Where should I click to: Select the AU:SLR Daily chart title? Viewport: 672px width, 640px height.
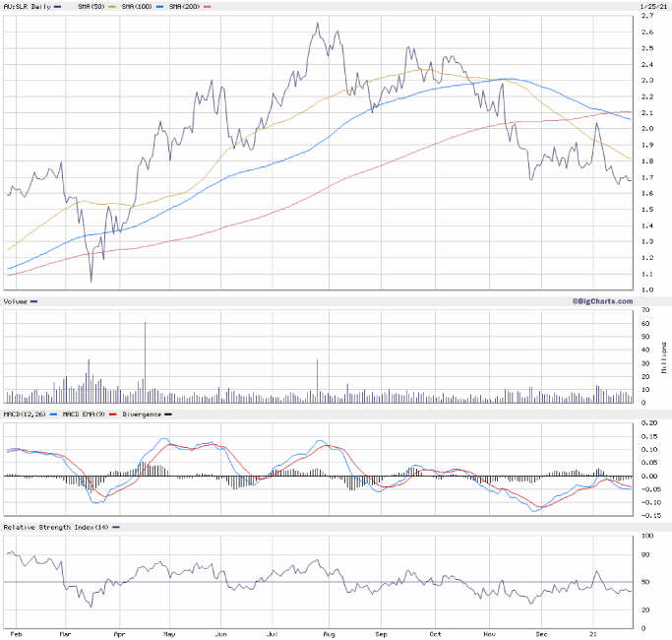click(x=28, y=7)
